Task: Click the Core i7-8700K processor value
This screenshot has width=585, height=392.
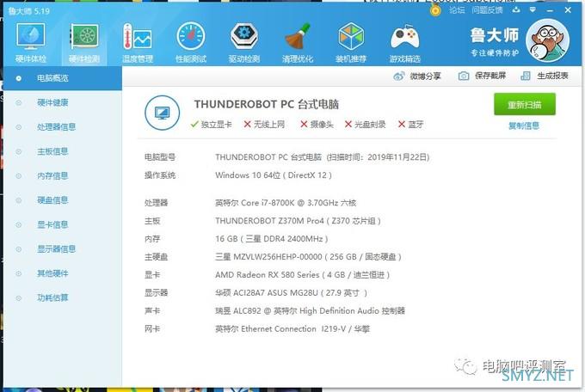Action: point(286,203)
